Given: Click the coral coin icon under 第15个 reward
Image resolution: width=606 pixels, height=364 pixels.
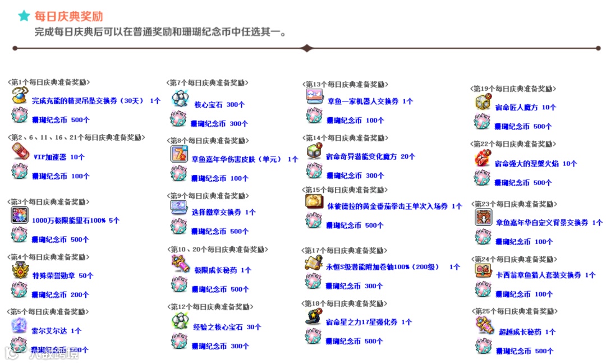Looking at the screenshot, I should pyautogui.click(x=314, y=220).
